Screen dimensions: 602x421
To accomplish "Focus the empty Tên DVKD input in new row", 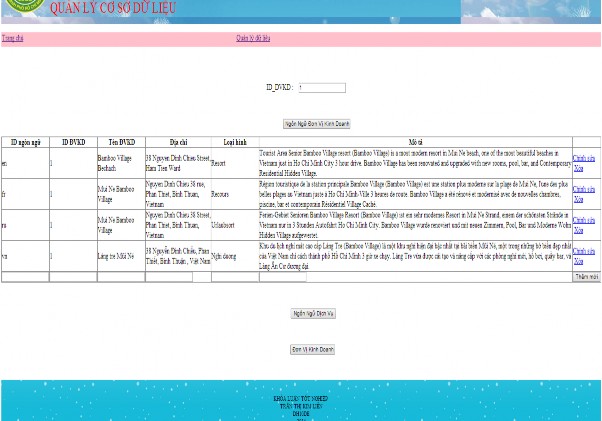I will (x=120, y=277).
